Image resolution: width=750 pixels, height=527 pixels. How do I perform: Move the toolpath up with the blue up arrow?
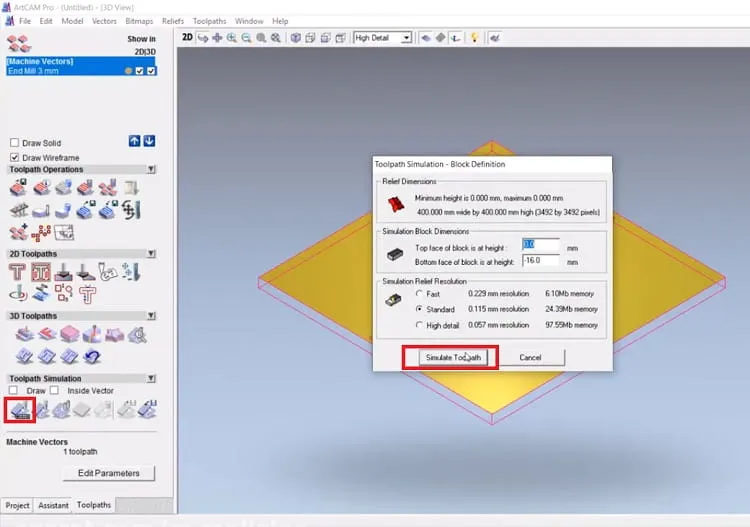134,141
